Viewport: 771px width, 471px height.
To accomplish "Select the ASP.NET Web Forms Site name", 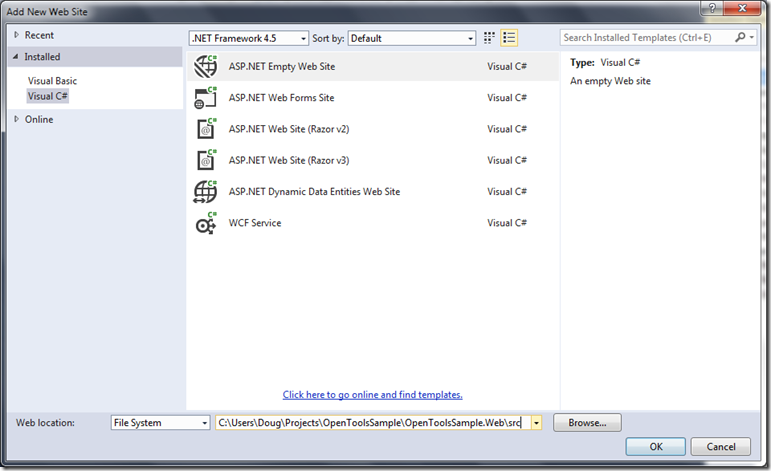I will (281, 98).
